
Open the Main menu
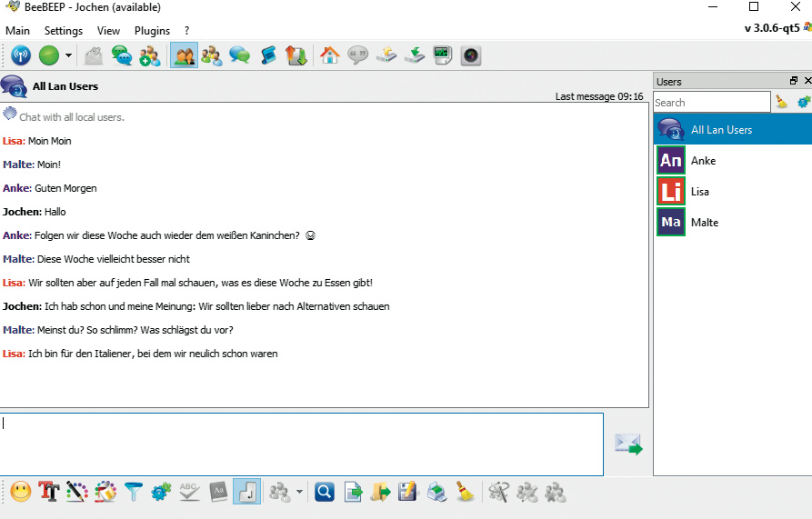click(x=17, y=31)
